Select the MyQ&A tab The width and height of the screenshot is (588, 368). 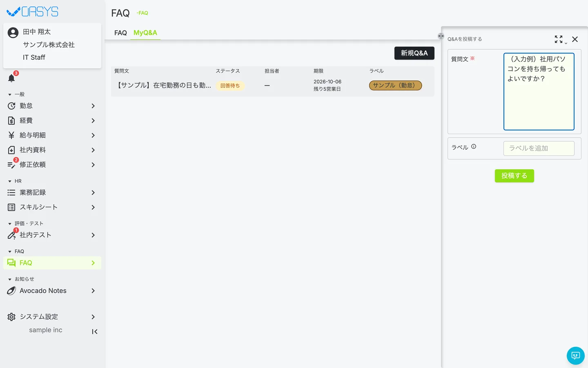[x=145, y=33]
